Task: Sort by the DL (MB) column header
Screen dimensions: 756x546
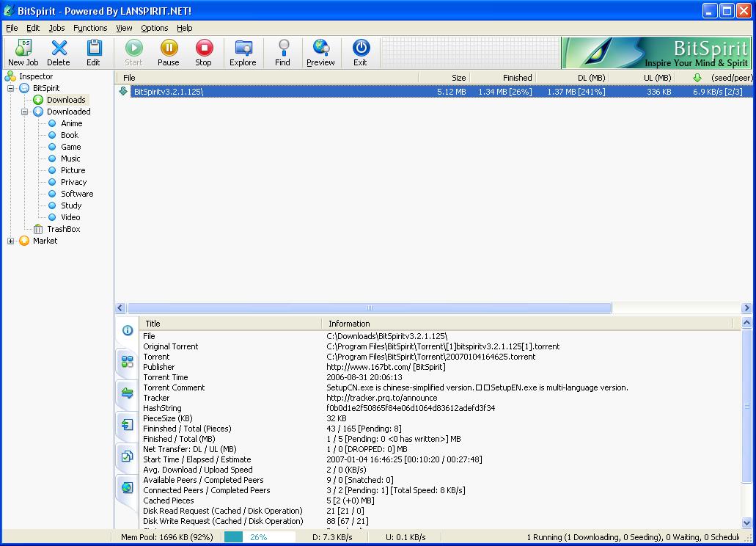Action: (x=572, y=78)
